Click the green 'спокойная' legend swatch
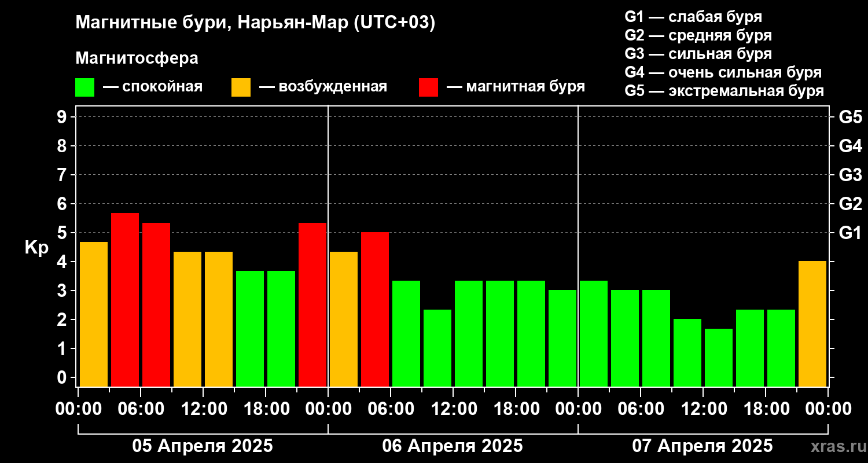The image size is (868, 463). pyautogui.click(x=85, y=87)
